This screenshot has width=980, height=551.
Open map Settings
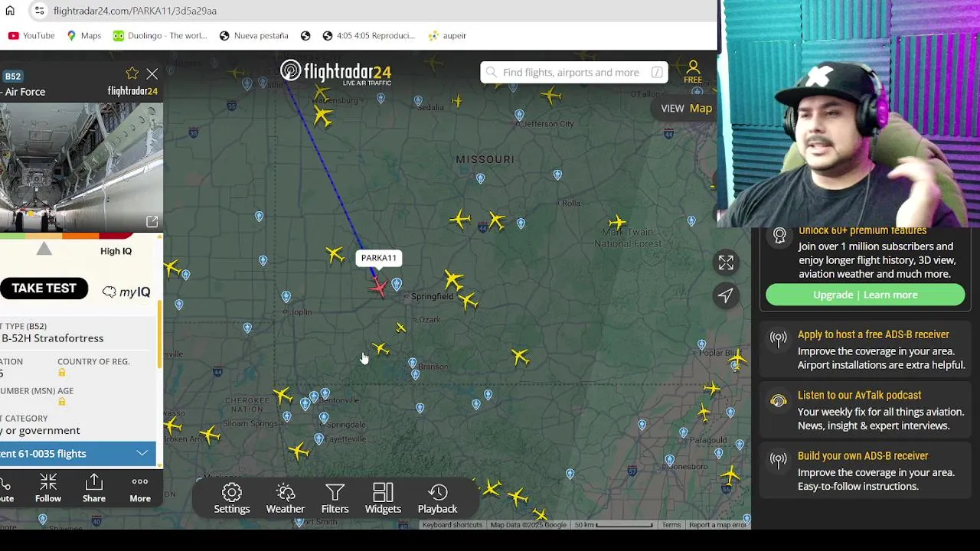[231, 498]
